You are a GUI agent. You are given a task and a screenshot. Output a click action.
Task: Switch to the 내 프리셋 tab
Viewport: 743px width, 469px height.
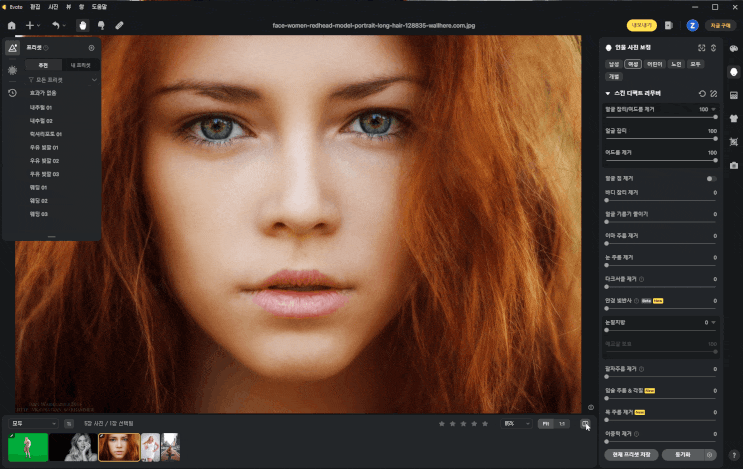click(80, 65)
